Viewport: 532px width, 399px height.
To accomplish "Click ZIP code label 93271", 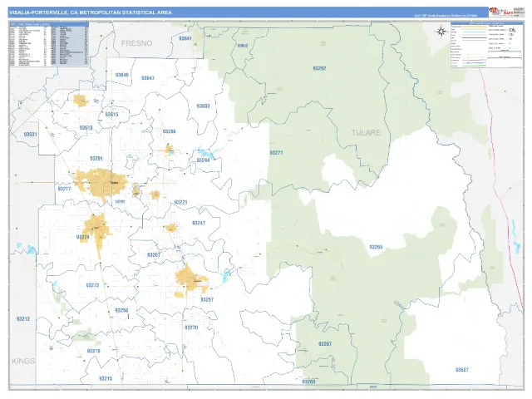I will [x=276, y=153].
